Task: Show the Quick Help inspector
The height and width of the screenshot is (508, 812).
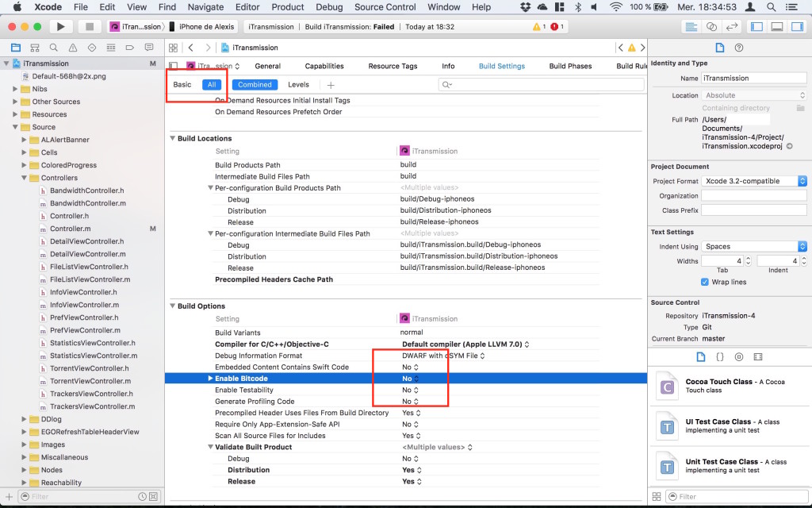Action: point(739,48)
